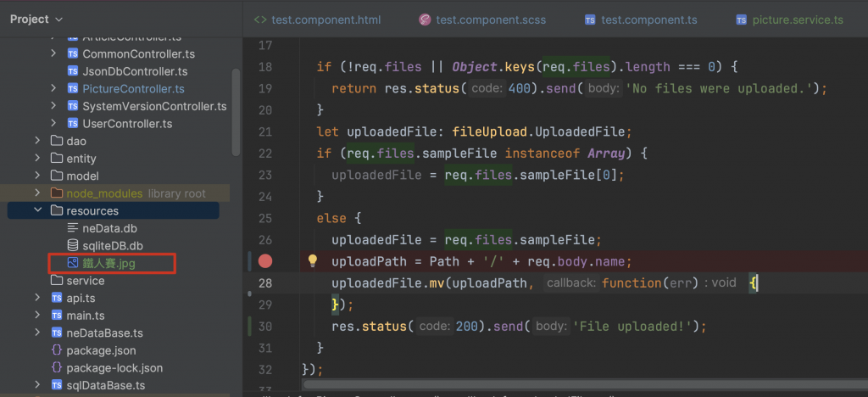Expand the CommonController.ts node

[x=53, y=53]
